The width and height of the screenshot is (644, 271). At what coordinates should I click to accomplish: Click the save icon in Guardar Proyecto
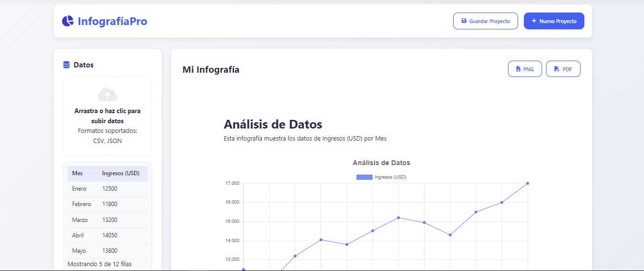464,21
